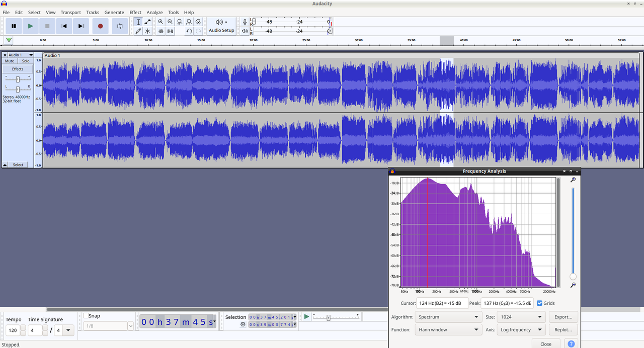Screen dimensions: 644x348
Task: Open the Axis Log frequency dropdown
Action: click(521, 330)
